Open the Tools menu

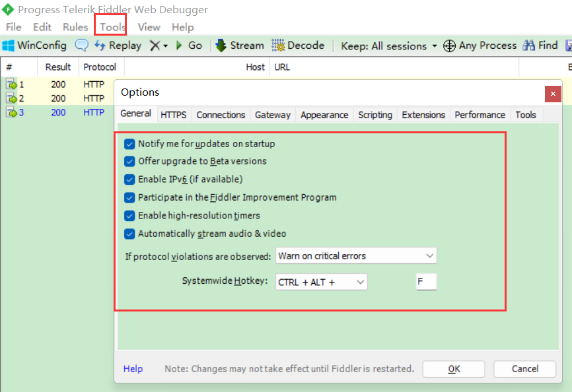(x=113, y=27)
